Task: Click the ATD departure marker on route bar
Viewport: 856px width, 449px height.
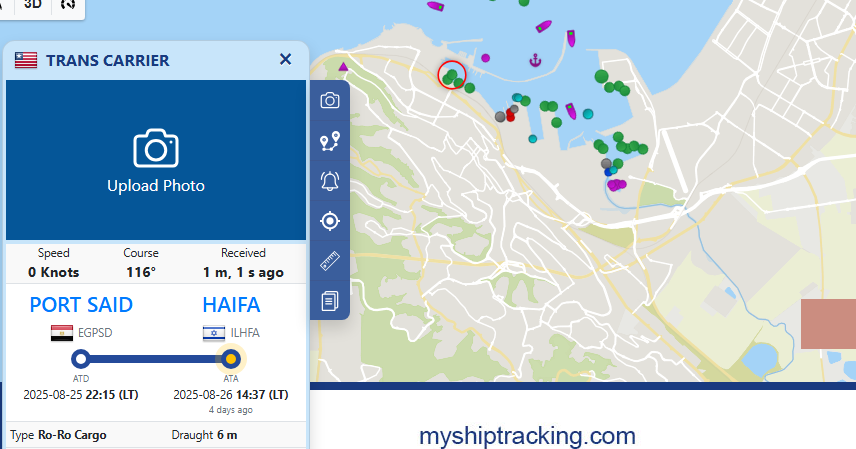Action: tap(81, 359)
